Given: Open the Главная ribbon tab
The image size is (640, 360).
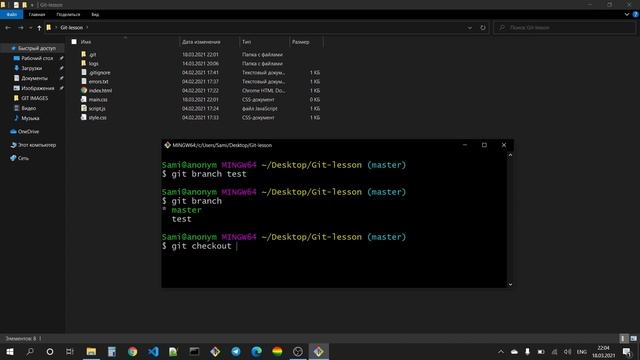Looking at the screenshot, I should click(37, 14).
